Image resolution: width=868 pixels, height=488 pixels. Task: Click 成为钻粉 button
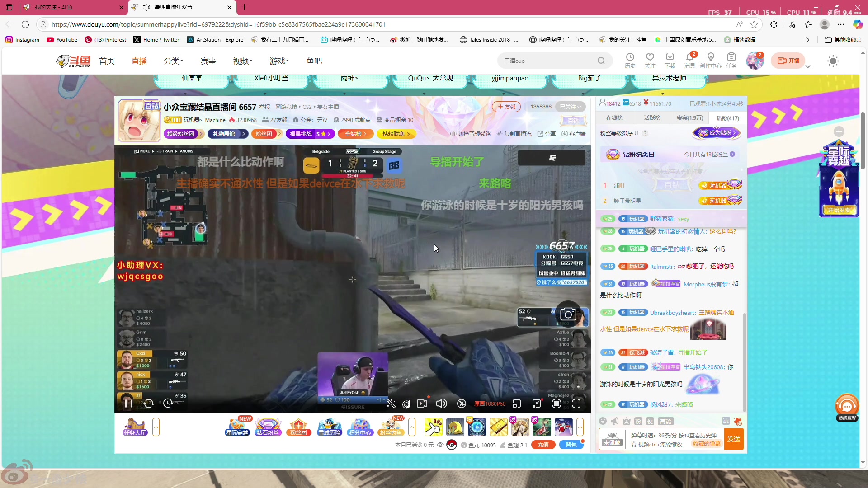pyautogui.click(x=717, y=133)
